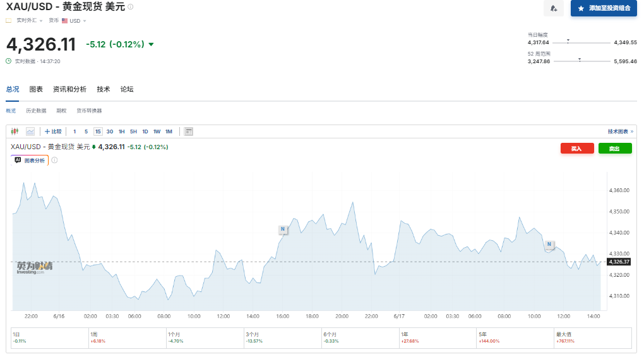Click the 52 周范围 range slider marker
The height and width of the screenshot is (359, 644).
pyautogui.click(x=580, y=59)
